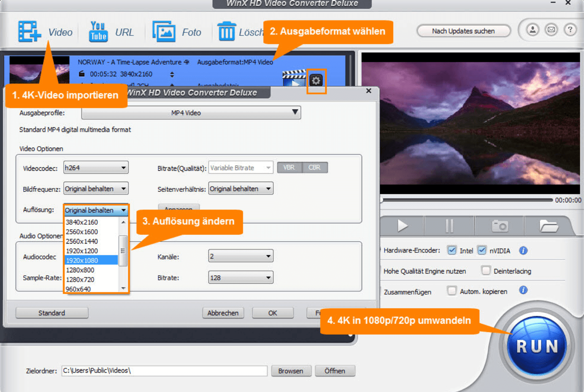This screenshot has height=392, width=584.
Task: Confirm settings with OK button
Action: tap(273, 313)
